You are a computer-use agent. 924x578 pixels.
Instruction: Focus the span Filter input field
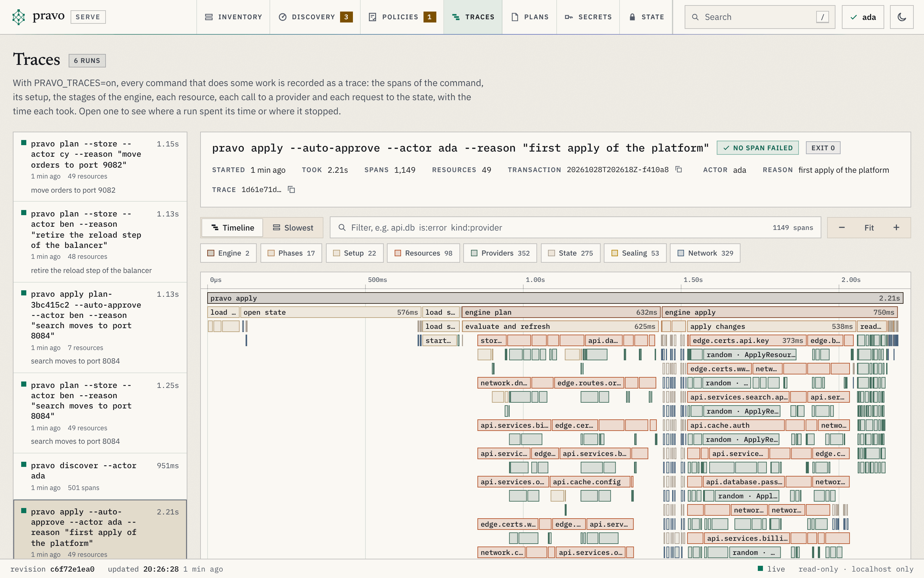[575, 227]
